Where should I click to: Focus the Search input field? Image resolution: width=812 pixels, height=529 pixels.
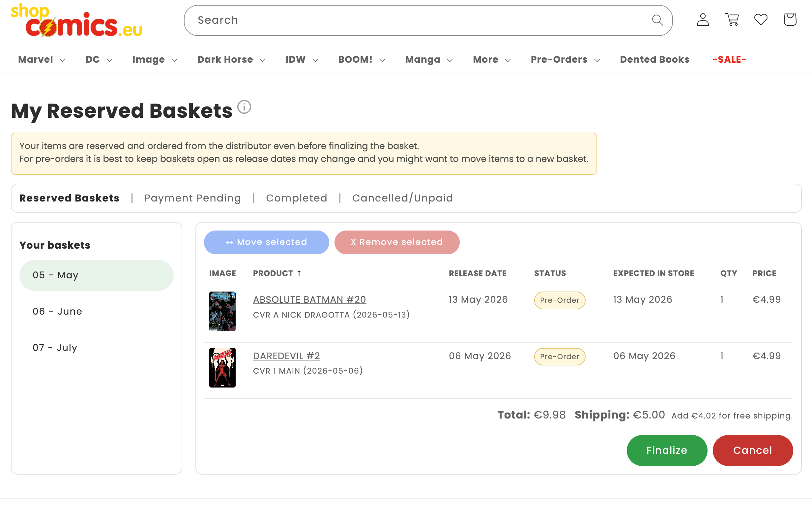click(428, 20)
